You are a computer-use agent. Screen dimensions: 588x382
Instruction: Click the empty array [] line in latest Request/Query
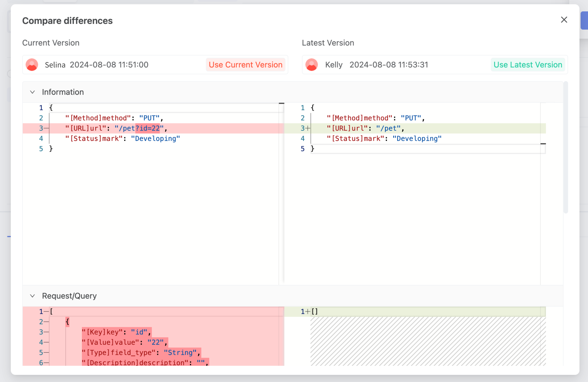pyautogui.click(x=415, y=312)
